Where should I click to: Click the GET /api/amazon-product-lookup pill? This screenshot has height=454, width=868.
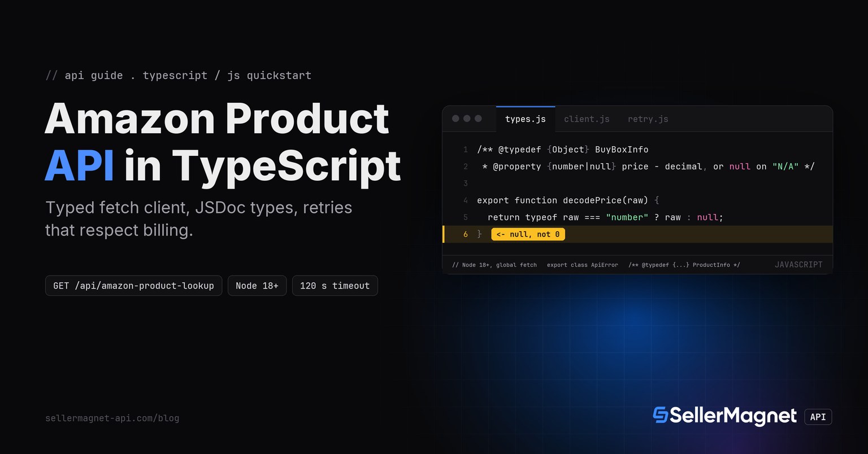pos(133,286)
